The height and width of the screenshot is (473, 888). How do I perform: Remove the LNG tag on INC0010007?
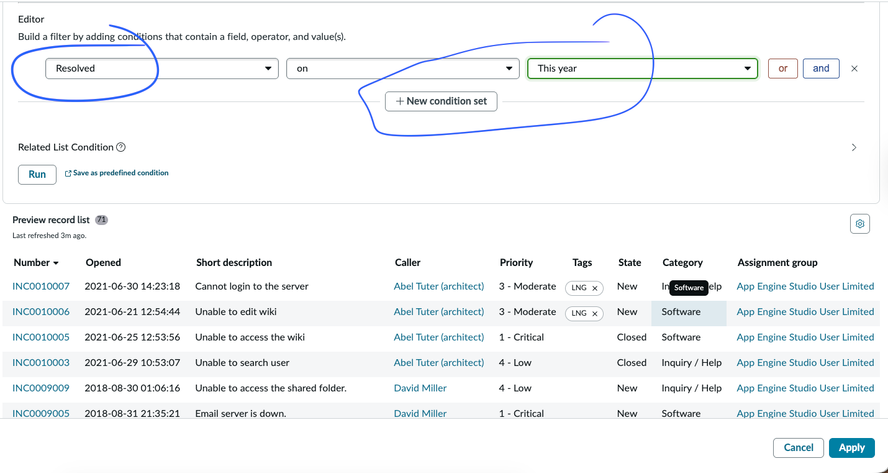(x=595, y=288)
